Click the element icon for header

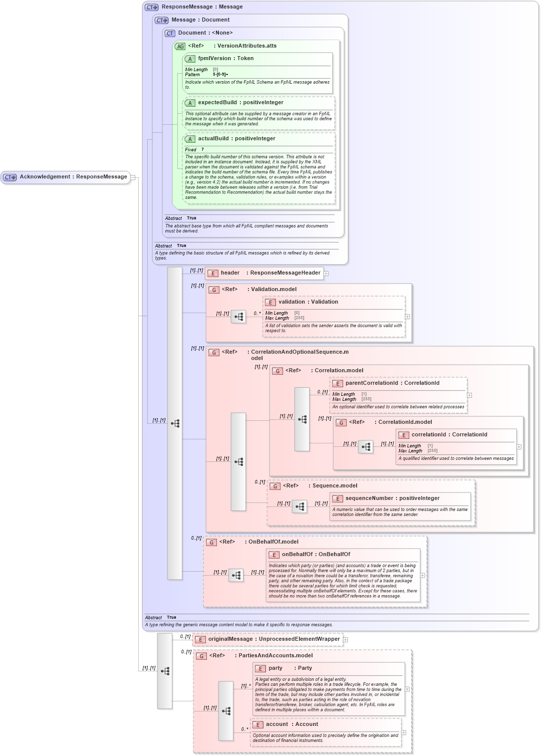(212, 274)
